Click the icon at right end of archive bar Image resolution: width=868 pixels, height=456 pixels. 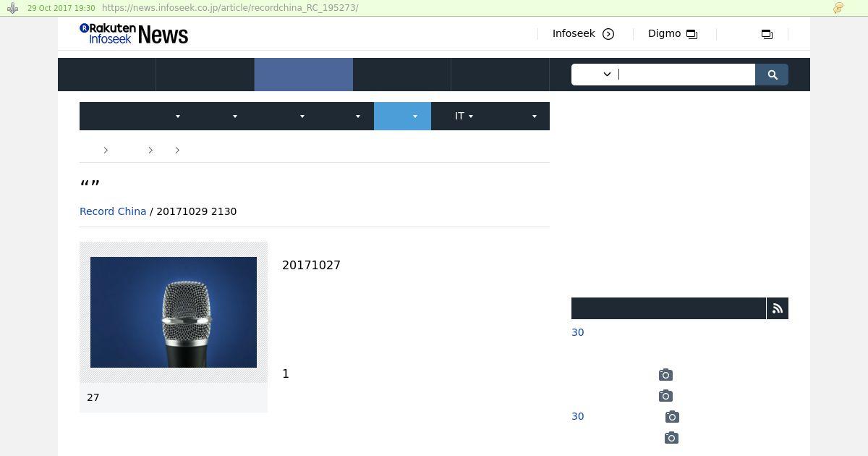(x=838, y=8)
